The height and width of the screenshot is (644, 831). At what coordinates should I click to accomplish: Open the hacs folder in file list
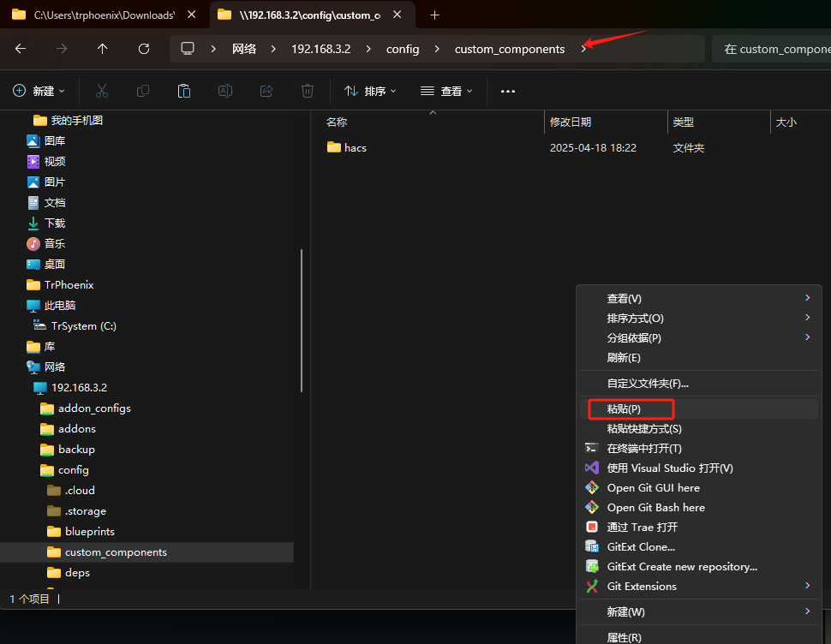pos(355,147)
